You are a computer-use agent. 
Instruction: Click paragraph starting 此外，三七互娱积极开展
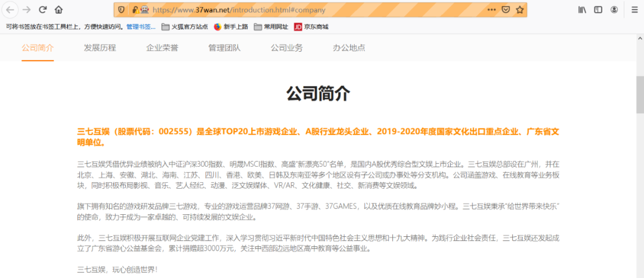pyautogui.click(x=318, y=243)
